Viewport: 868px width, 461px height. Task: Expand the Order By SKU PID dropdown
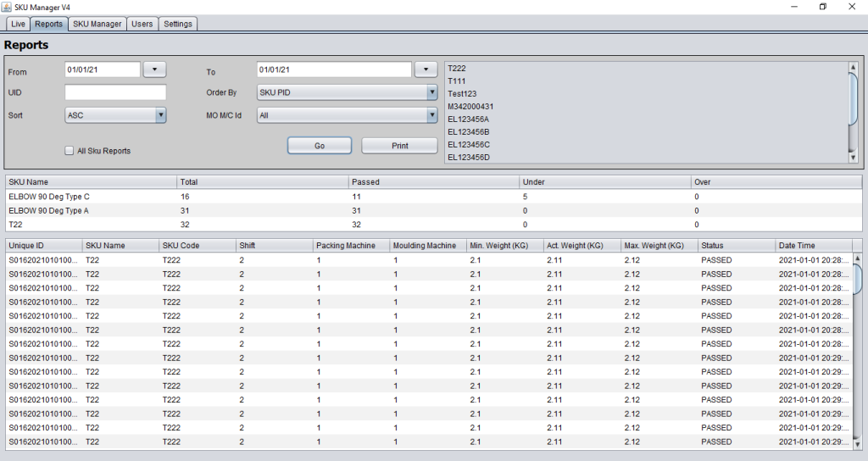pyautogui.click(x=431, y=92)
